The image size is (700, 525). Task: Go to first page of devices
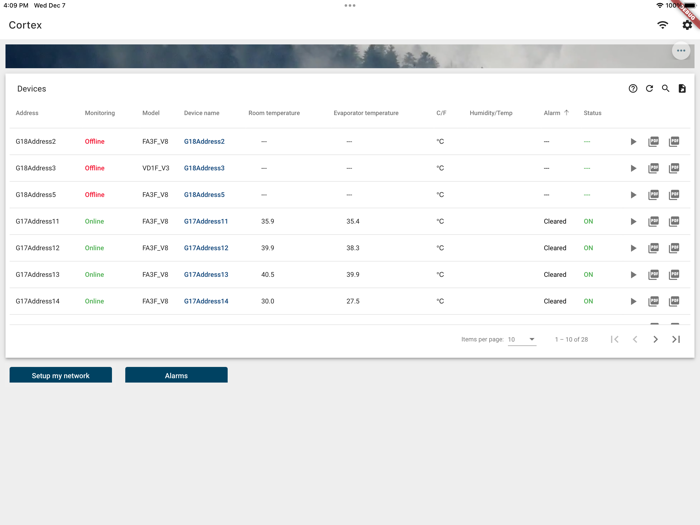(x=614, y=339)
